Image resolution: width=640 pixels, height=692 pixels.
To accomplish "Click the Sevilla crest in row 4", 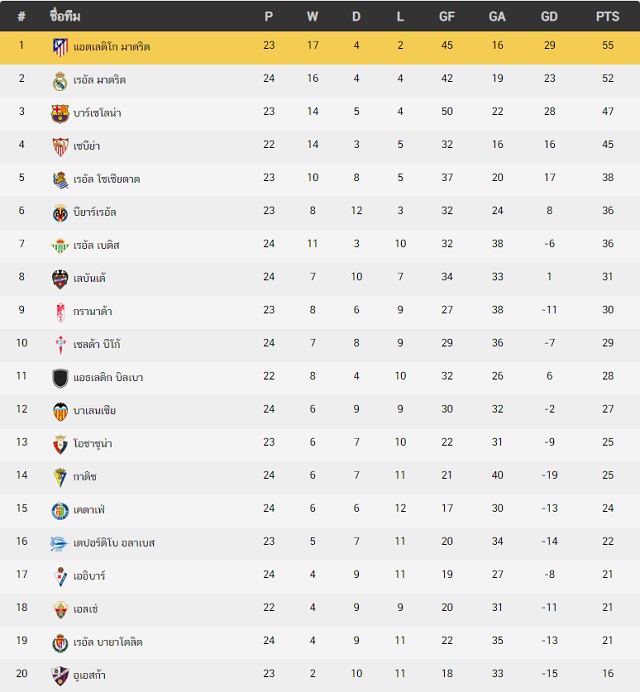I will pyautogui.click(x=60, y=147).
